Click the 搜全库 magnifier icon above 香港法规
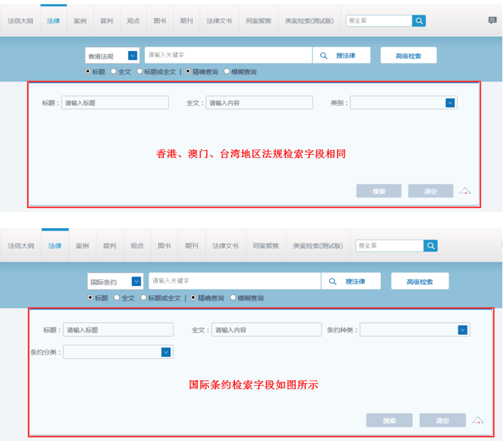503x448 pixels. (419, 21)
